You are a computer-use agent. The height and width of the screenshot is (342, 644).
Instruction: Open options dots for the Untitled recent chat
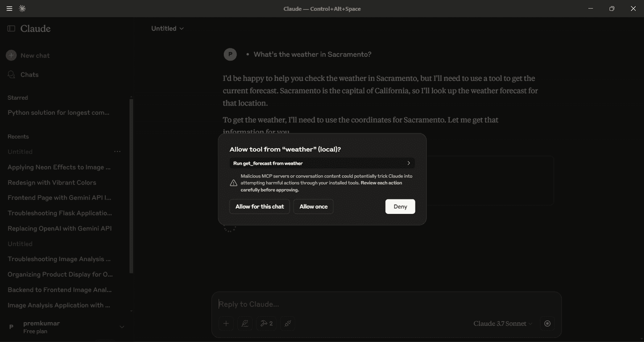coord(117,152)
